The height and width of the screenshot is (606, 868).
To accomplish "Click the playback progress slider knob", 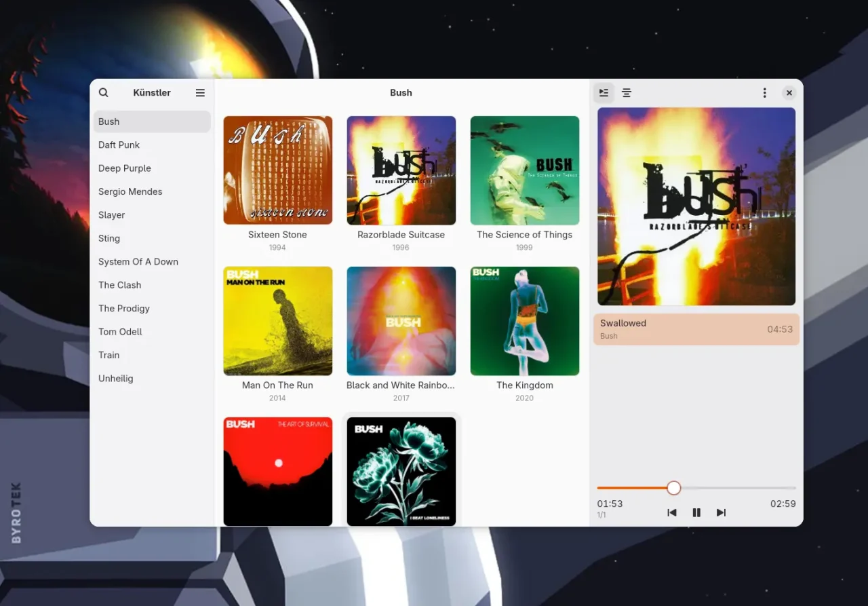I will pos(673,488).
